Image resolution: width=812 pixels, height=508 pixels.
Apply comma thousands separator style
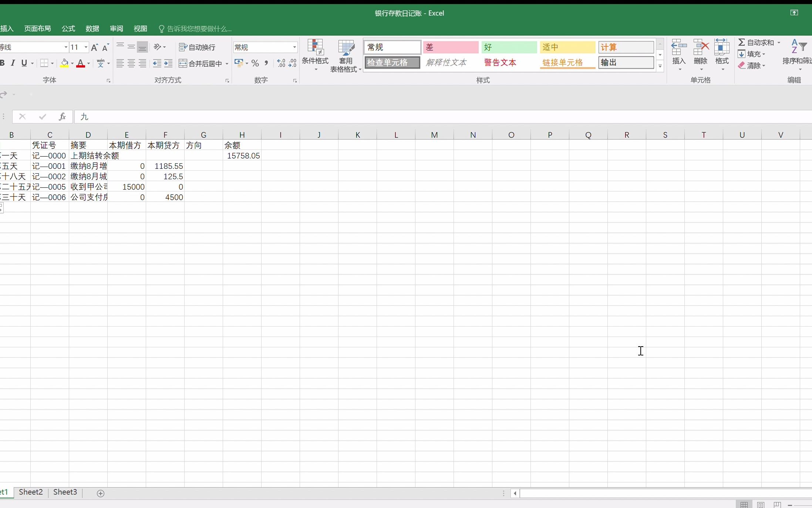[266, 63]
